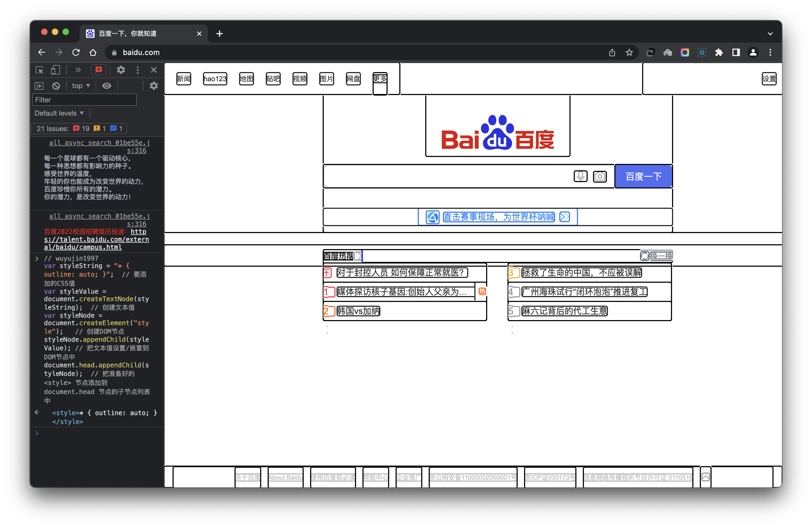Open 拯救了生命的中国 headline

point(581,273)
